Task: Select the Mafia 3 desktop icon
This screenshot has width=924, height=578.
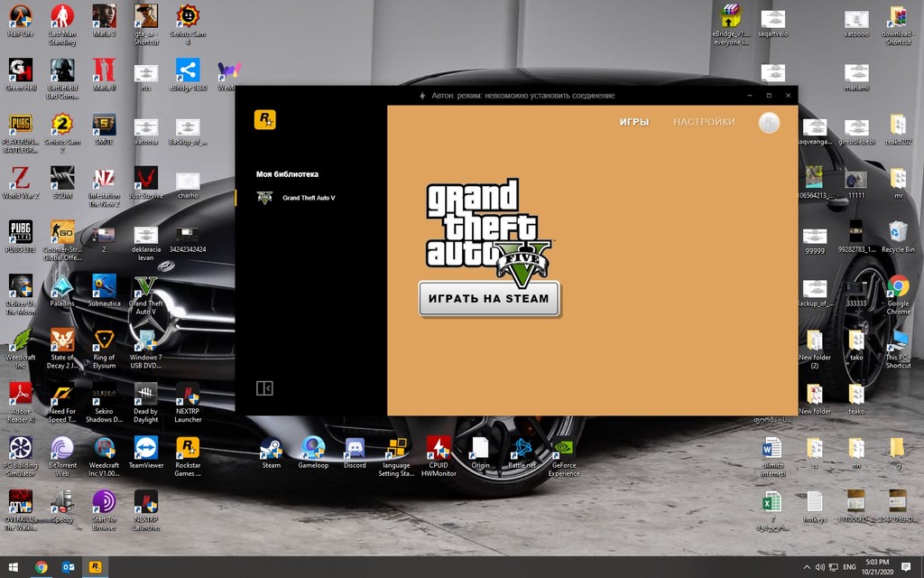Action: tap(104, 22)
